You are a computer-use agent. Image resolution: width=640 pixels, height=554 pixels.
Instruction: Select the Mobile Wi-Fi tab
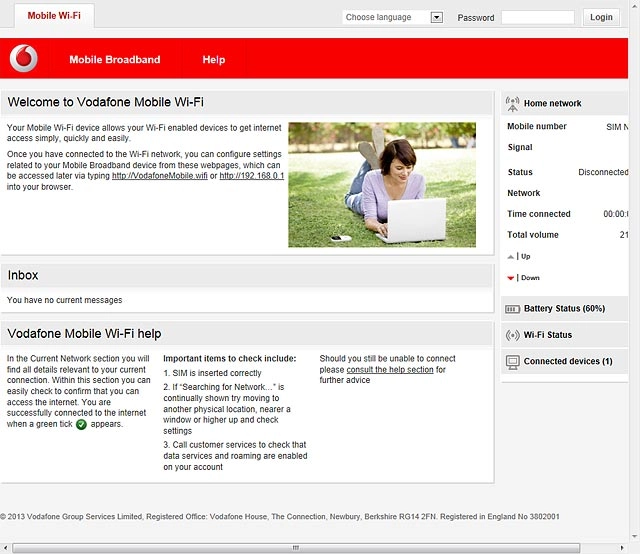[54, 16]
